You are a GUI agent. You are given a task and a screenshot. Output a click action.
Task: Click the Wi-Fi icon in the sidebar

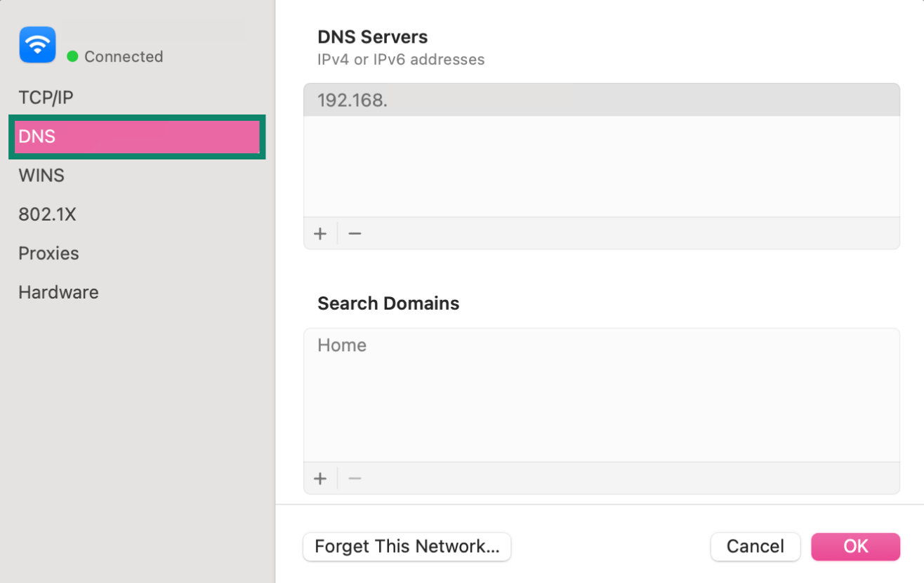(x=37, y=44)
